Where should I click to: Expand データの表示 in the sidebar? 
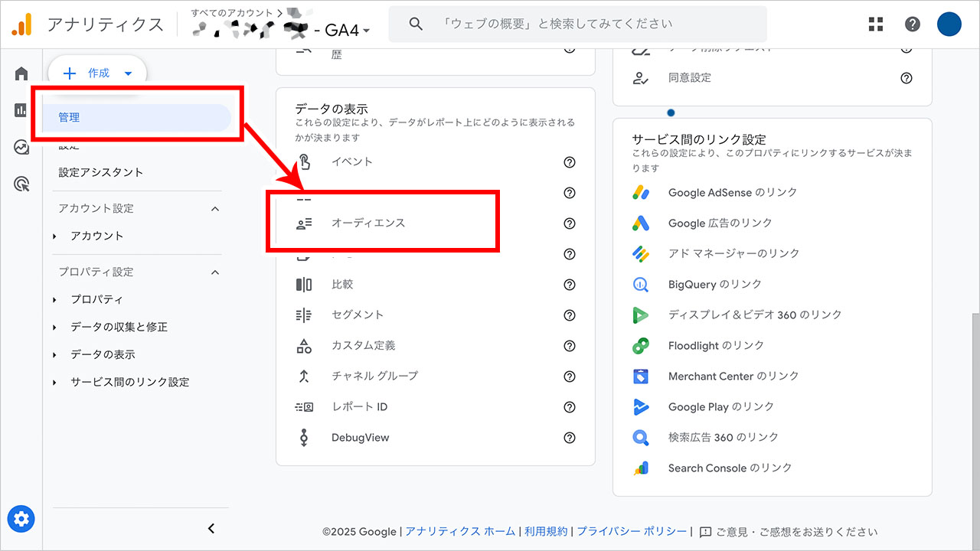(54, 355)
